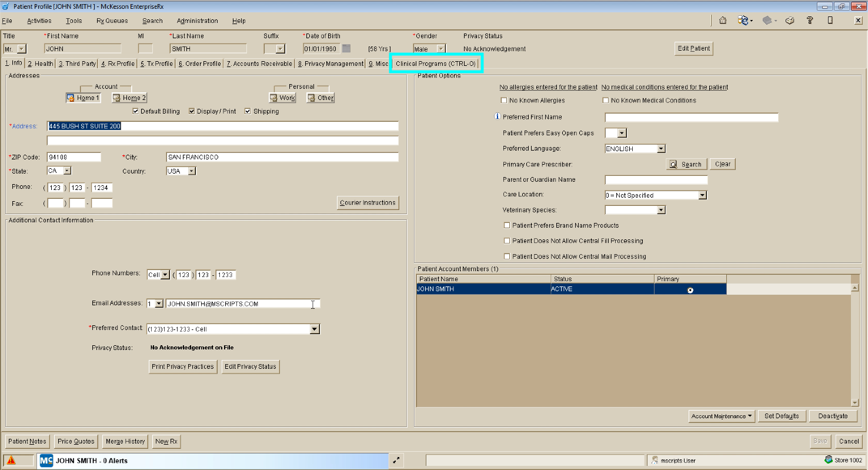Click the Store 1002 status icon
This screenshot has width=868, height=470.
829,460
